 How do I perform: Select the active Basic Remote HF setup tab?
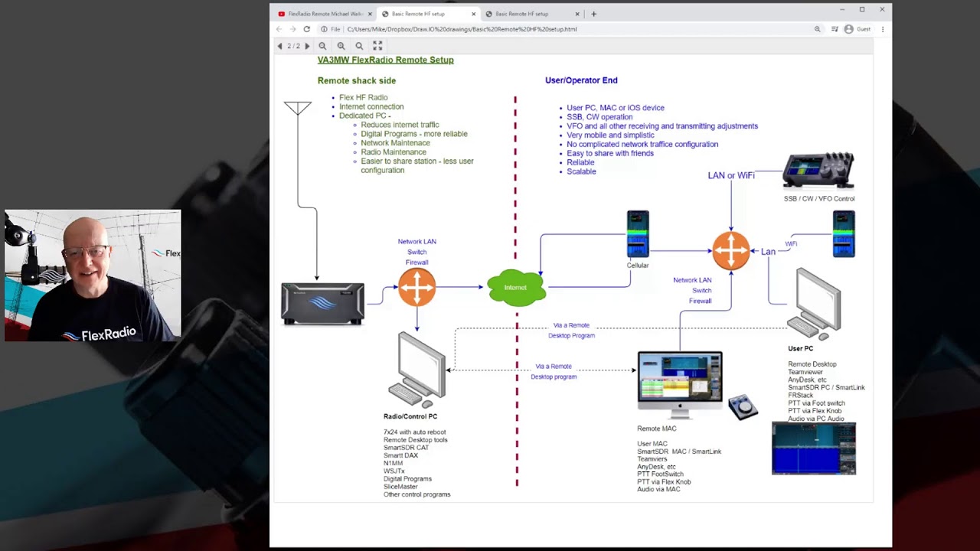coord(418,14)
